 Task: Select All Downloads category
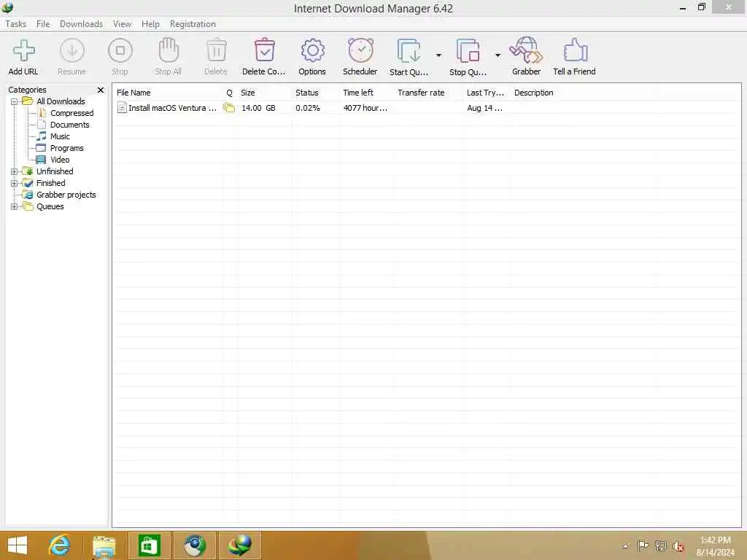click(61, 101)
